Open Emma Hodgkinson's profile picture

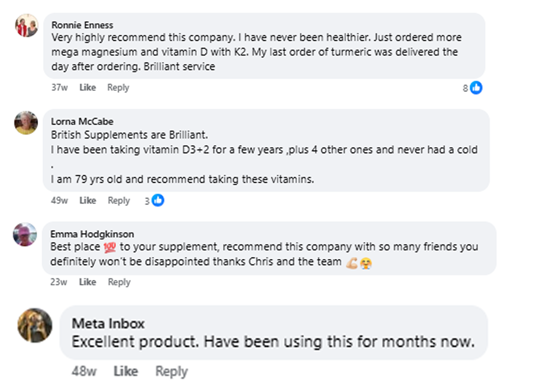tap(25, 234)
